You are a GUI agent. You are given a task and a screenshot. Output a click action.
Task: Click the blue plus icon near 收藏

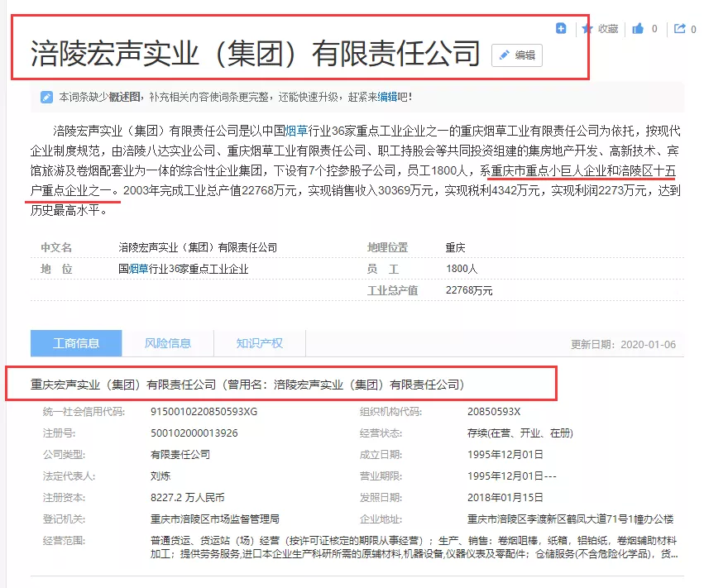point(561,28)
